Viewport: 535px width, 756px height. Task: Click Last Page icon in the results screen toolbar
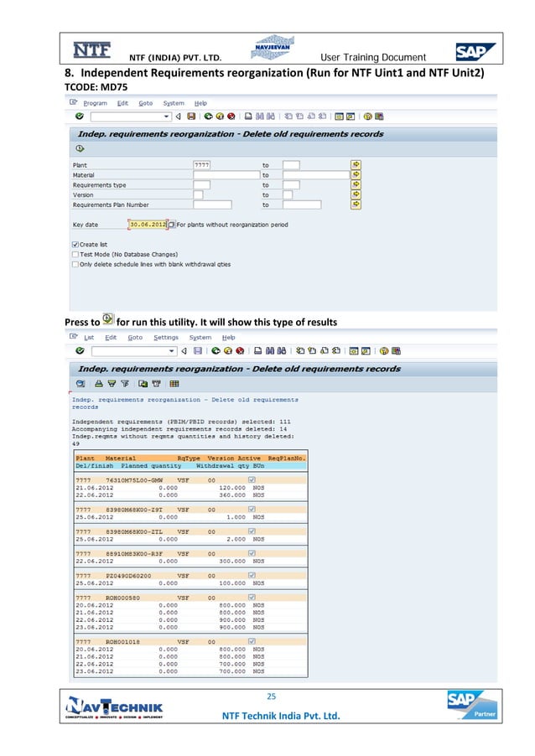tap(336, 351)
